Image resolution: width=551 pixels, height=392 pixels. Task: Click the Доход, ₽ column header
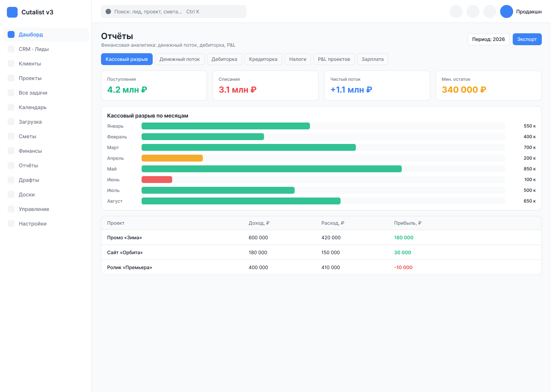259,223
